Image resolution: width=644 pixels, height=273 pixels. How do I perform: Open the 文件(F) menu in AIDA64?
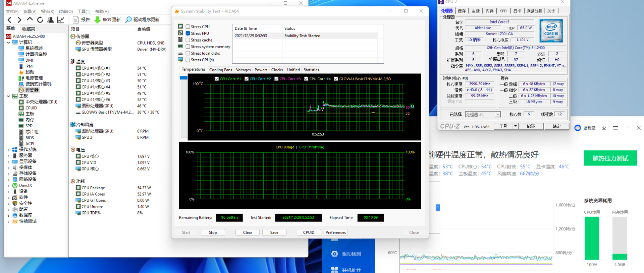click(12, 11)
